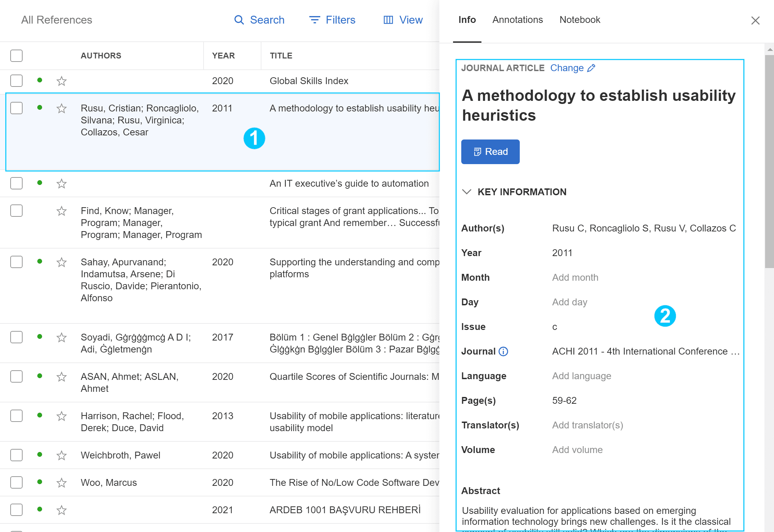Switch to the Annotations tab
The height and width of the screenshot is (532, 774).
(x=517, y=20)
